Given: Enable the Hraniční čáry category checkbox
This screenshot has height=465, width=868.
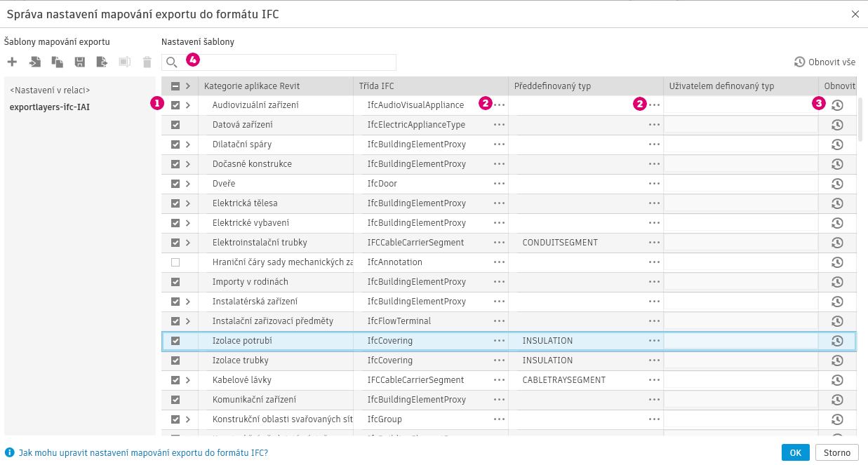Looking at the screenshot, I should (x=175, y=262).
